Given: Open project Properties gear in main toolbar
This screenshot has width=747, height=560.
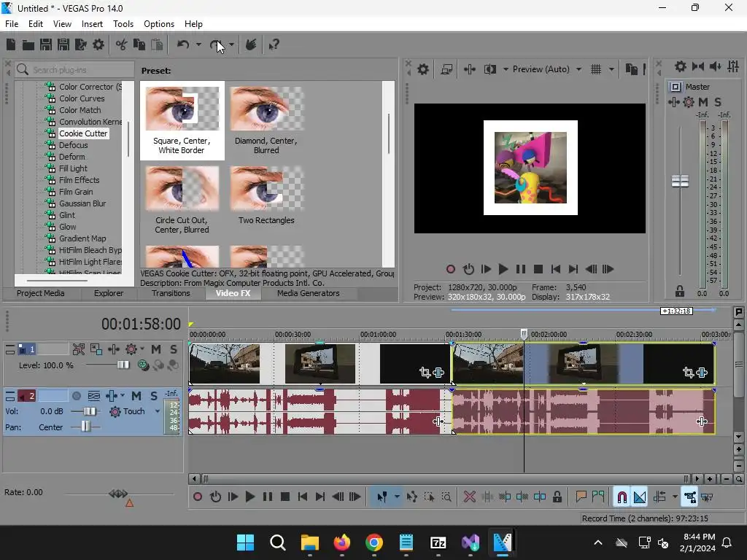Looking at the screenshot, I should tap(98, 44).
